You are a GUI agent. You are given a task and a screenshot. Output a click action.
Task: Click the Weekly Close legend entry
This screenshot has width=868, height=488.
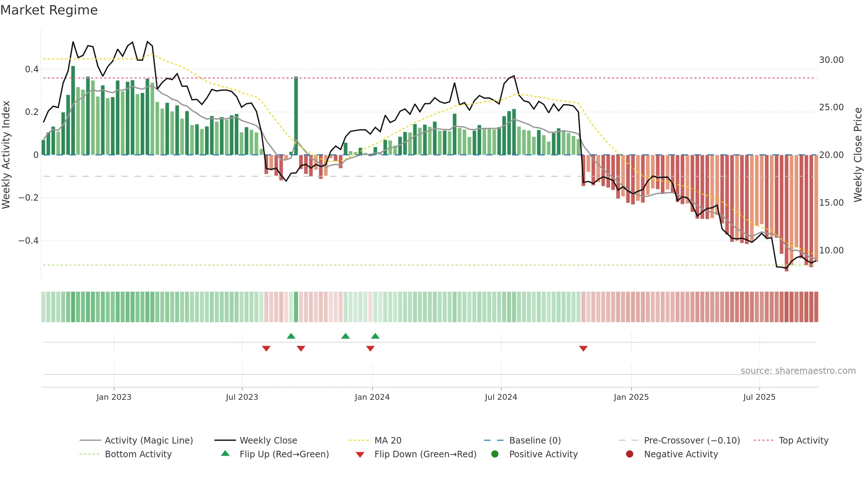click(256, 440)
